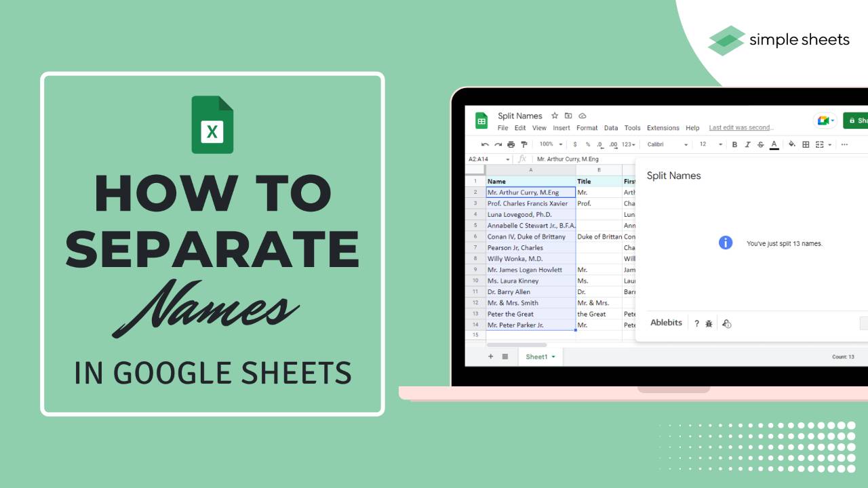Screen dimensions: 868x488
Task: Open the text color picker
Action: pos(774,144)
